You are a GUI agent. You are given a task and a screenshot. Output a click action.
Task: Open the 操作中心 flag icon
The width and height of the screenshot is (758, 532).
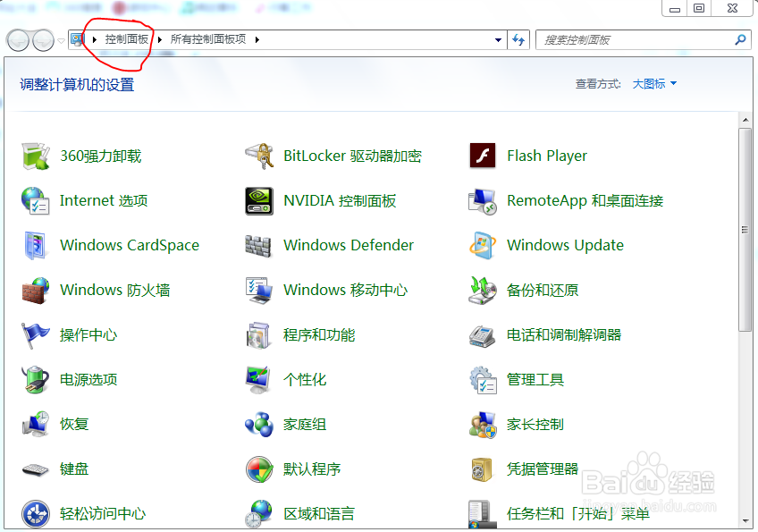tap(35, 334)
